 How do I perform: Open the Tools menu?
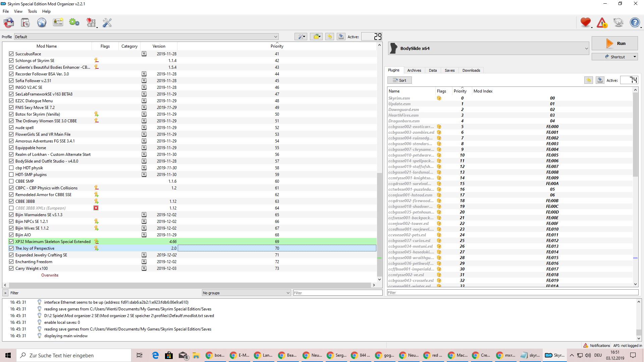(x=33, y=11)
